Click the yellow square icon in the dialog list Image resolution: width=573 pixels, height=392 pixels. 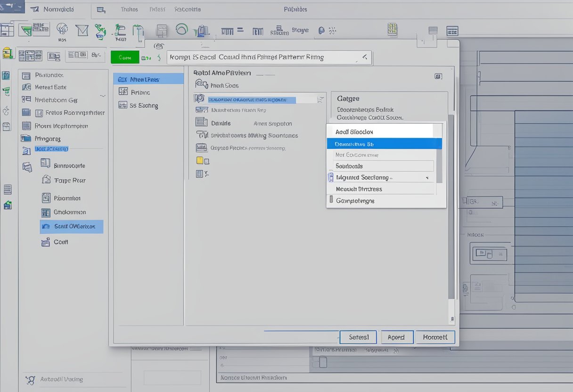coord(199,161)
